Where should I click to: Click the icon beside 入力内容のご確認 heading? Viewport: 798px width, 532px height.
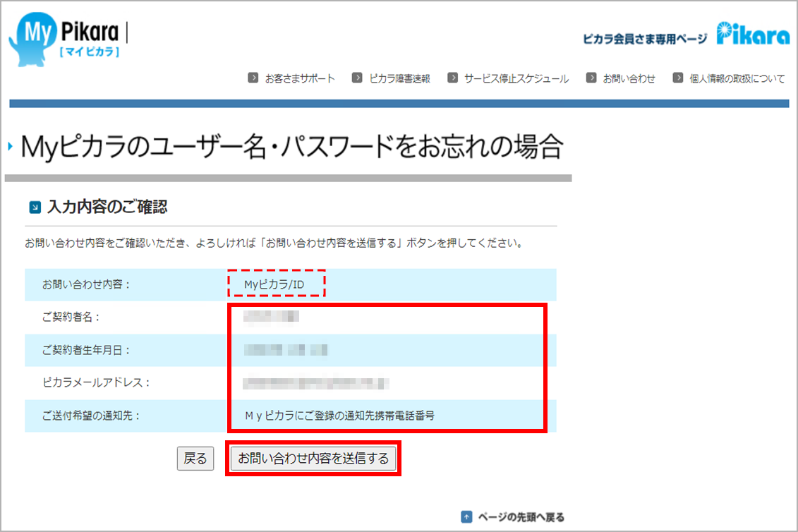tap(35, 207)
